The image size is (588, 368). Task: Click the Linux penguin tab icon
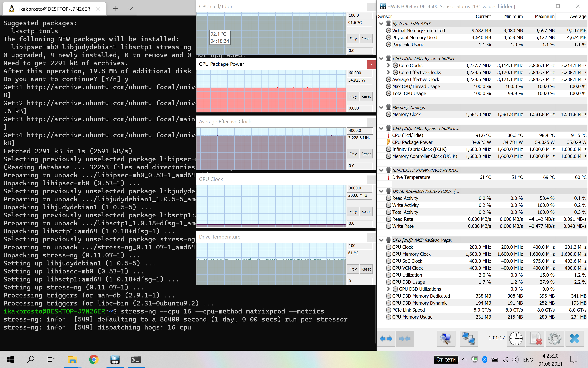click(x=11, y=9)
